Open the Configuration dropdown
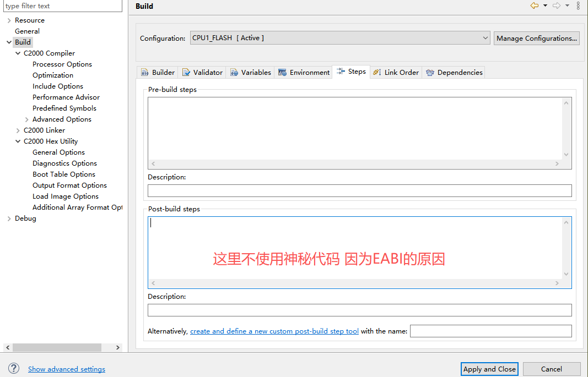588x377 pixels. pos(340,38)
